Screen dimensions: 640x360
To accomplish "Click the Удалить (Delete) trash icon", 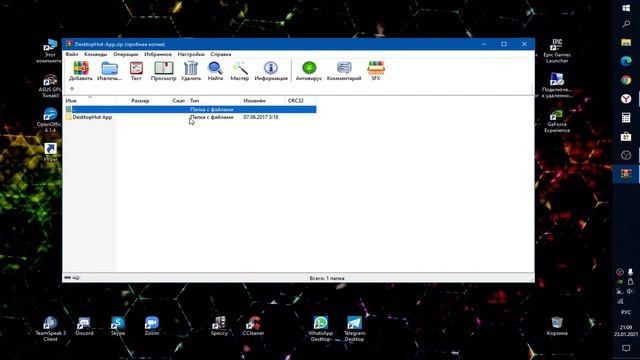I will [191, 71].
